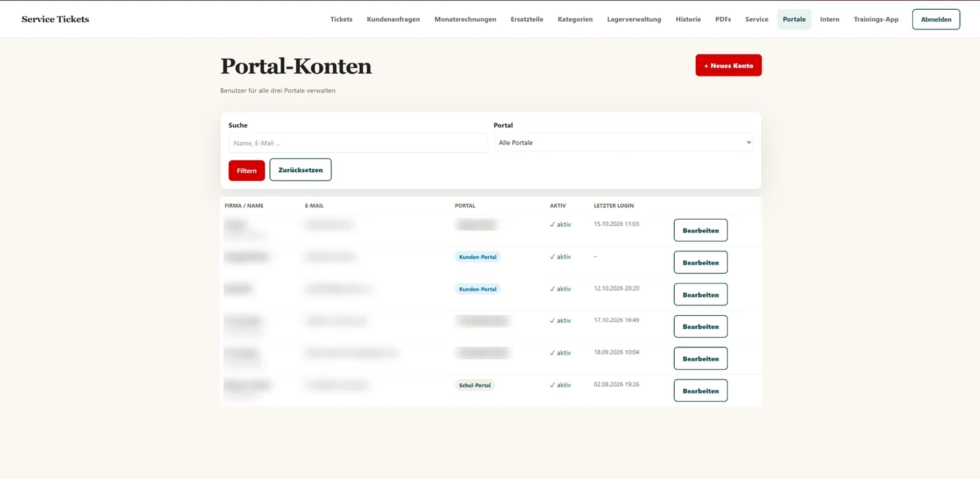
Task: Open the Tickets nav item
Action: [341, 20]
